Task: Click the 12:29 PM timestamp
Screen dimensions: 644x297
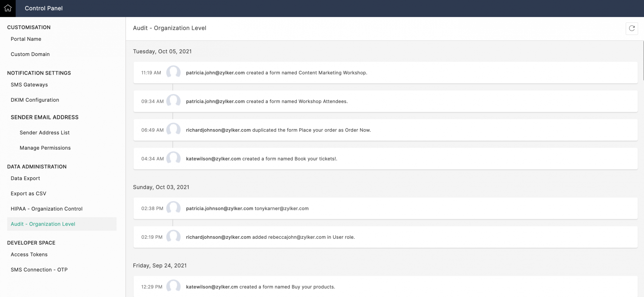Action: tap(152, 287)
